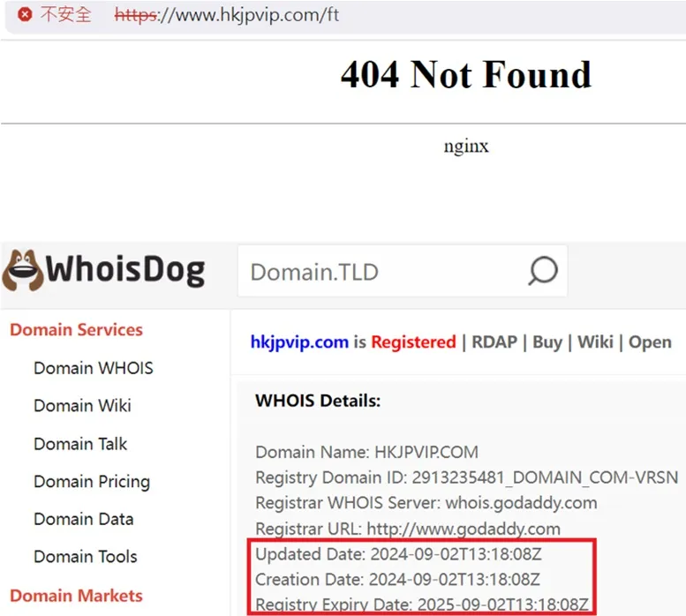
Task: Click the Registry Domain ID line
Action: [467, 477]
